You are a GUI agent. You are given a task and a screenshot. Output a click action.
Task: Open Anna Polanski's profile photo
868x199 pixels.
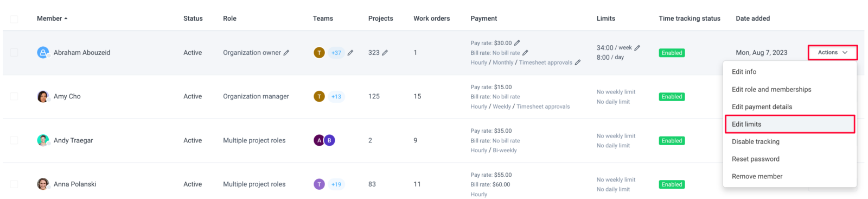coord(43,184)
